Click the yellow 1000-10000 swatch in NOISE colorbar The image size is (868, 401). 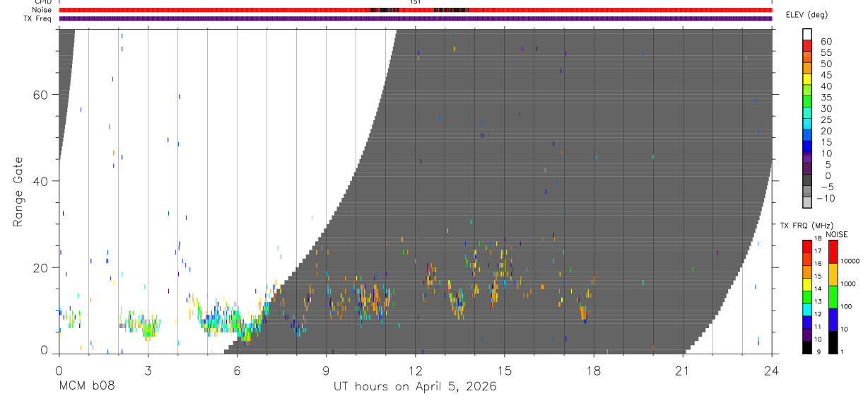point(833,274)
